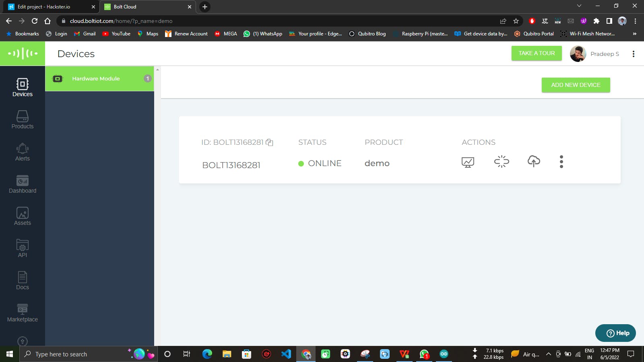Expand the hidden bookmarks chevron

635,34
